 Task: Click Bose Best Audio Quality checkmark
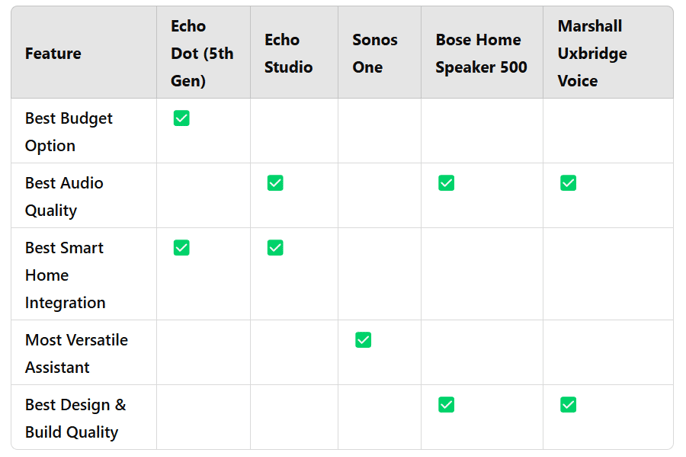446,183
